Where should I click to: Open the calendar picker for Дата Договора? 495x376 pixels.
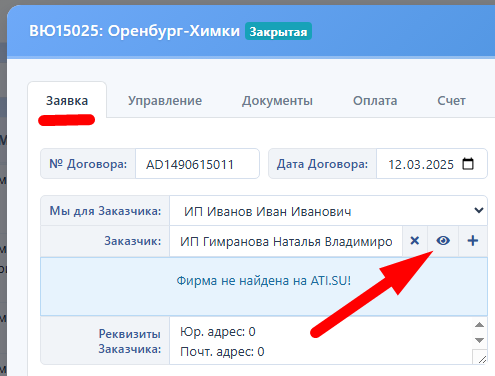tap(468, 164)
